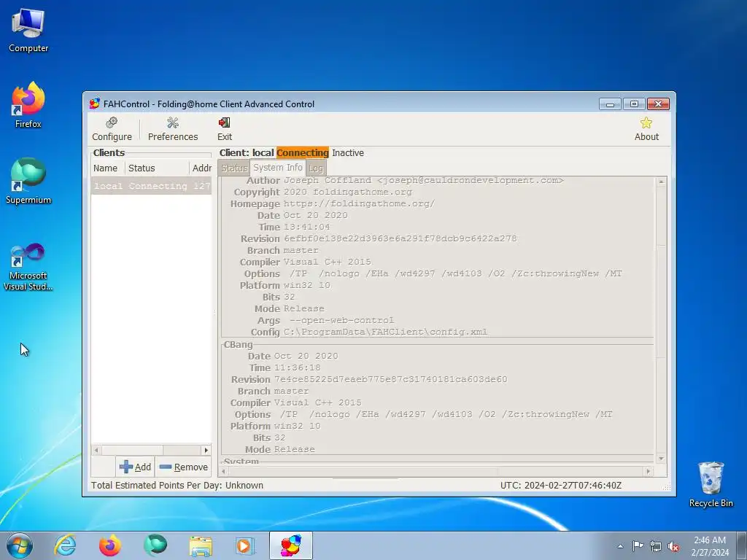Click the FAHClient Revision hash 6efbf0e1

(x=400, y=238)
